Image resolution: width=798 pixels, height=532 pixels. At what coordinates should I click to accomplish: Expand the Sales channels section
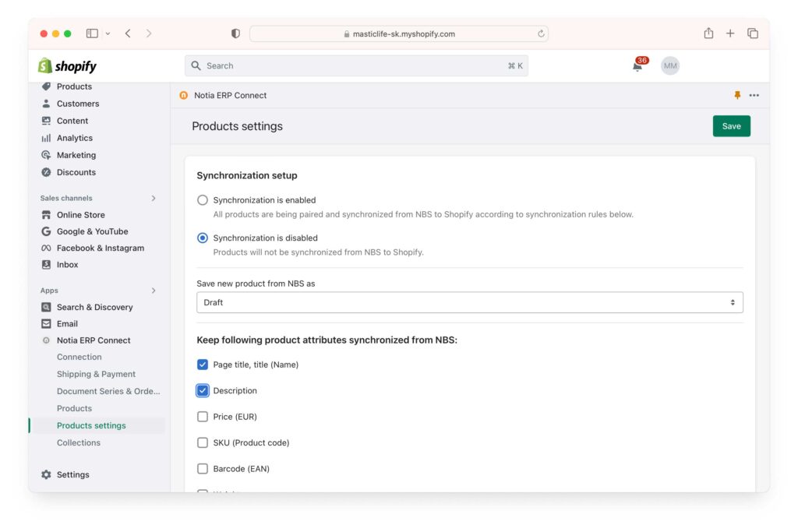tap(154, 199)
